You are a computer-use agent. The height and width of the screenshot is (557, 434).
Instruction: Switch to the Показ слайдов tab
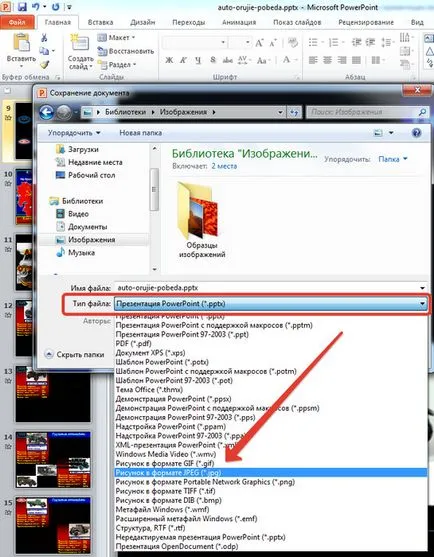297,22
